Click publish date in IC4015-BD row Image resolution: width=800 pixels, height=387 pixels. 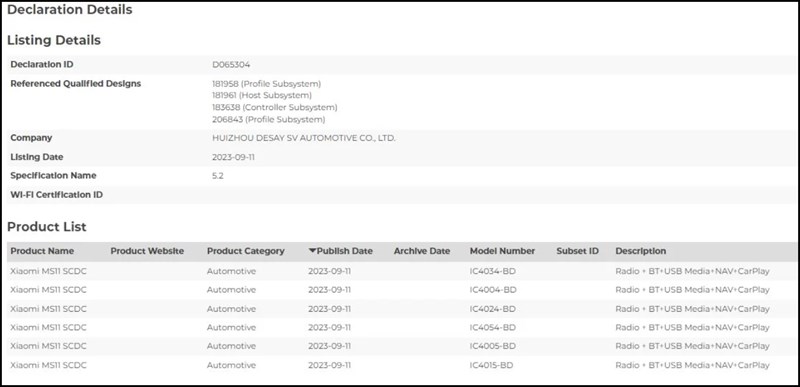coord(329,365)
